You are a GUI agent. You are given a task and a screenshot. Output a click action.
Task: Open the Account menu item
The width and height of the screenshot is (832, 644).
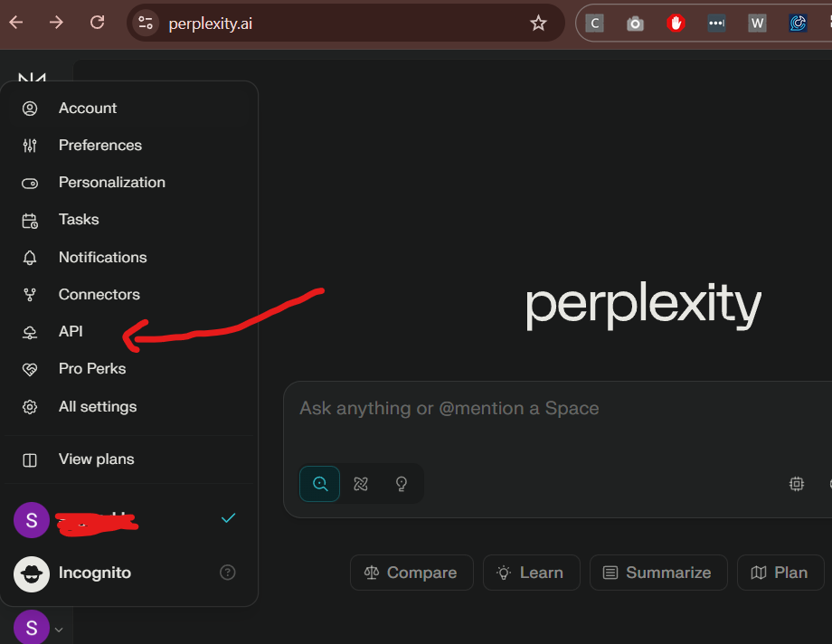click(x=129, y=109)
